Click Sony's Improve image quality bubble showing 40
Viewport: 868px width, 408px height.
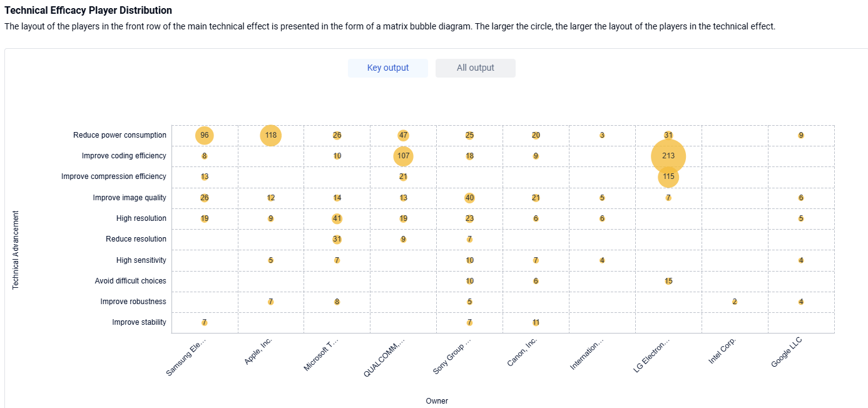tap(469, 198)
